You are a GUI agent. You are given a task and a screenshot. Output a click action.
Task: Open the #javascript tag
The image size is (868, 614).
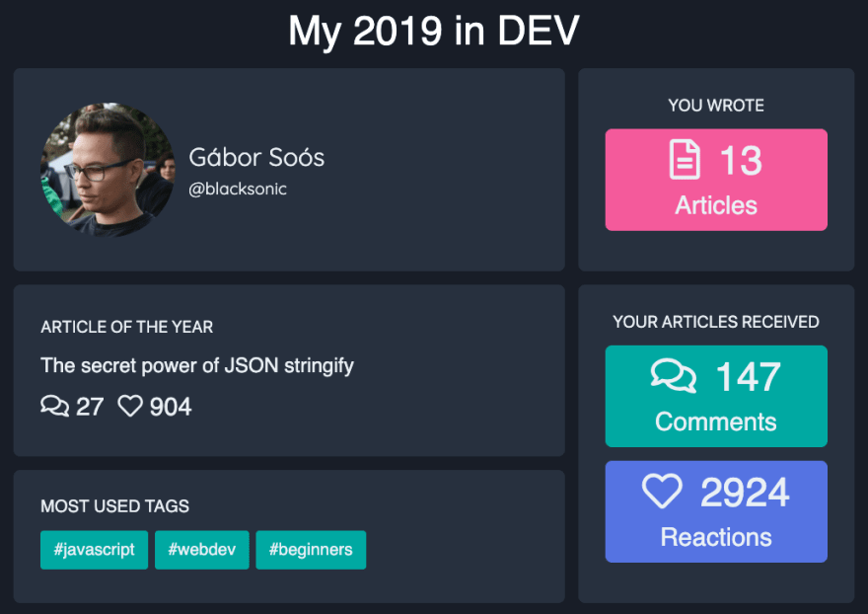point(94,550)
